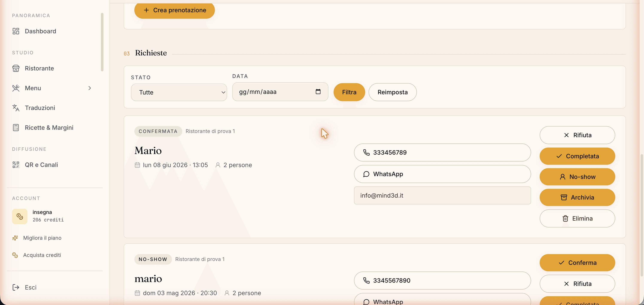Click the Acquista crediti coins icon
This screenshot has height=305, width=644.
[x=15, y=255]
